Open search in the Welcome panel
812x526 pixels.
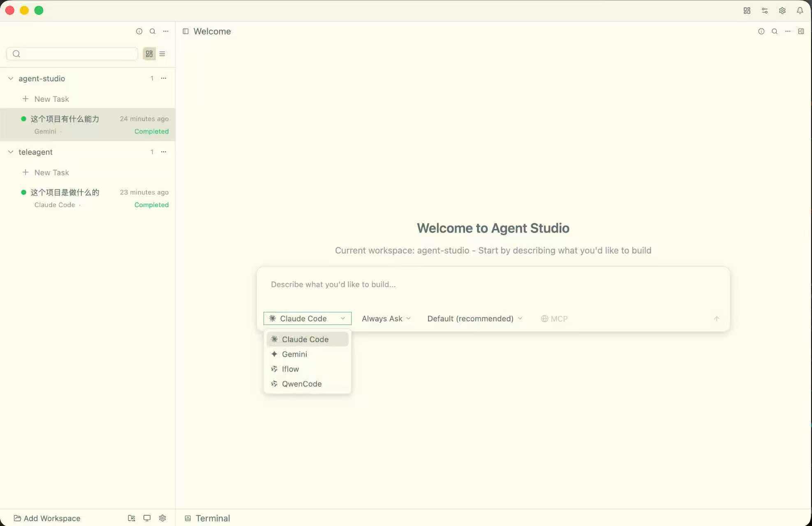tap(775, 31)
